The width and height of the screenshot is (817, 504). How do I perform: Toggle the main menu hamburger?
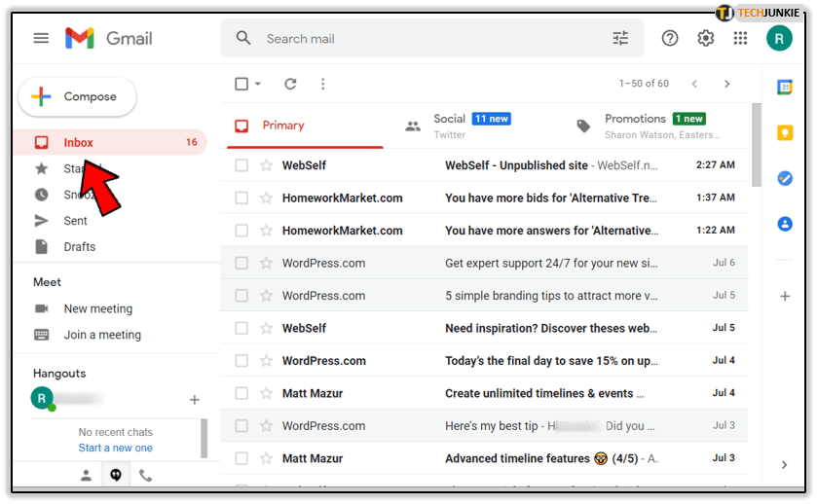tap(41, 38)
